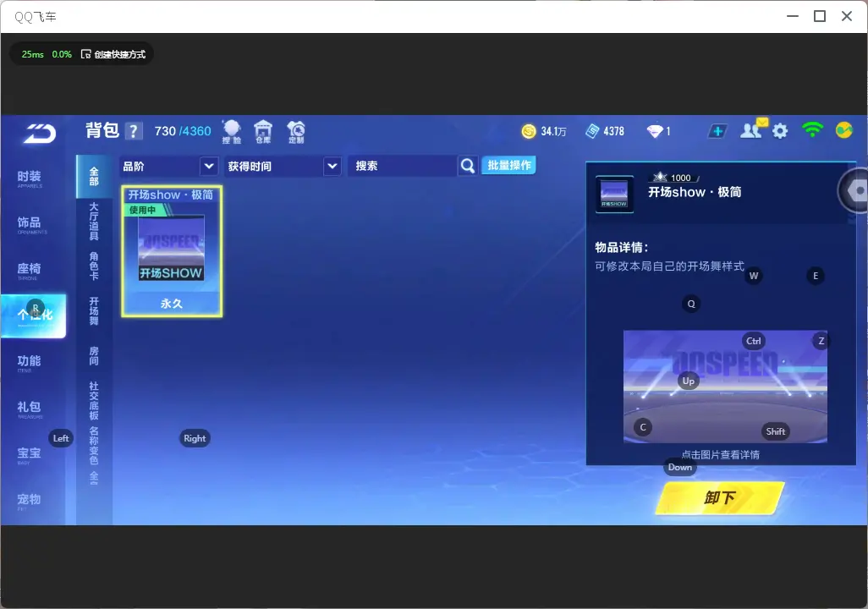Screen dimensions: 868x609
Task: Switch to the 社交底板 sub-tab
Action: pos(94,401)
